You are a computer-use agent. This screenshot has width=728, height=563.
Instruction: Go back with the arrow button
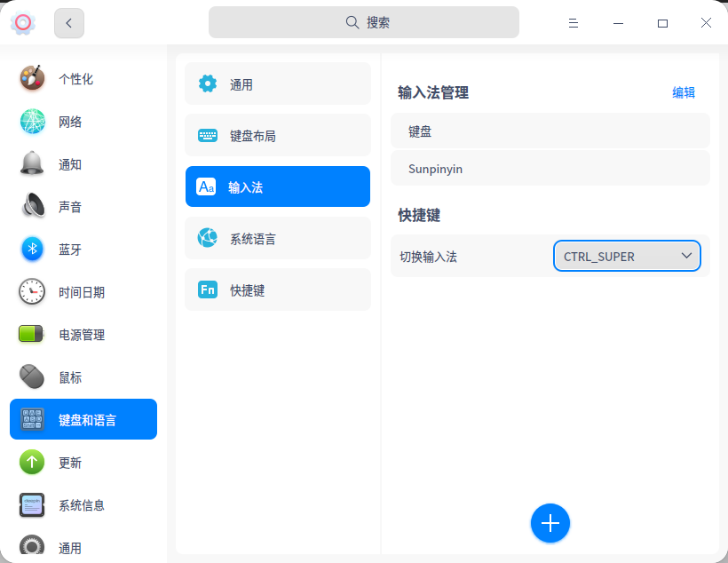[69, 23]
